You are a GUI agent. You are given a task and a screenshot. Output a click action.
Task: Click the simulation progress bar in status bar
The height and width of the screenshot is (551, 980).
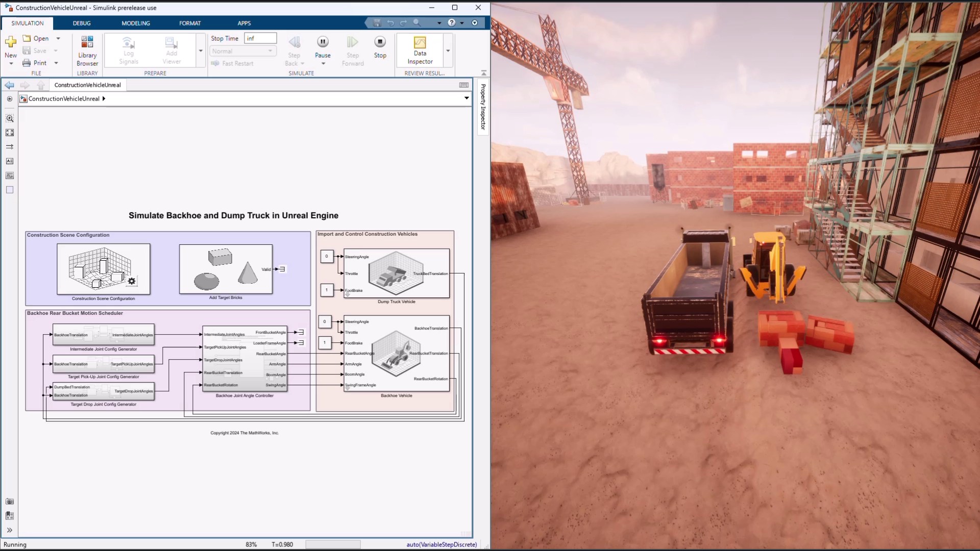333,544
